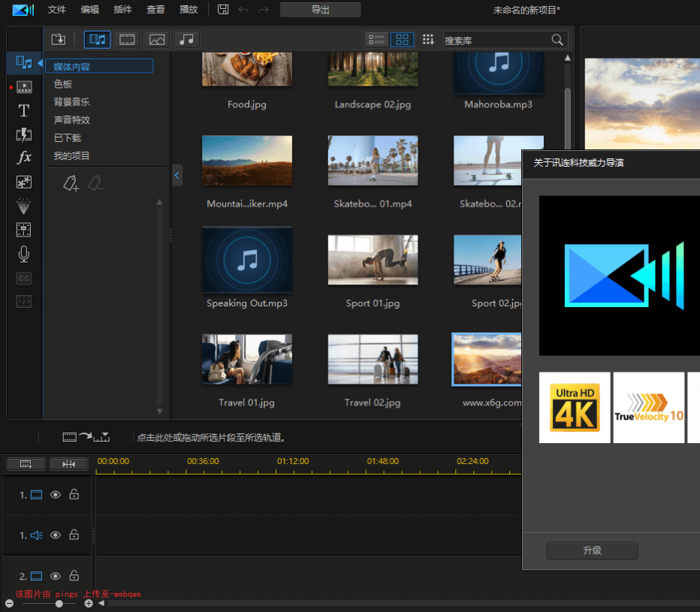The width and height of the screenshot is (700, 612).
Task: Open the 插件 menu
Action: click(122, 9)
